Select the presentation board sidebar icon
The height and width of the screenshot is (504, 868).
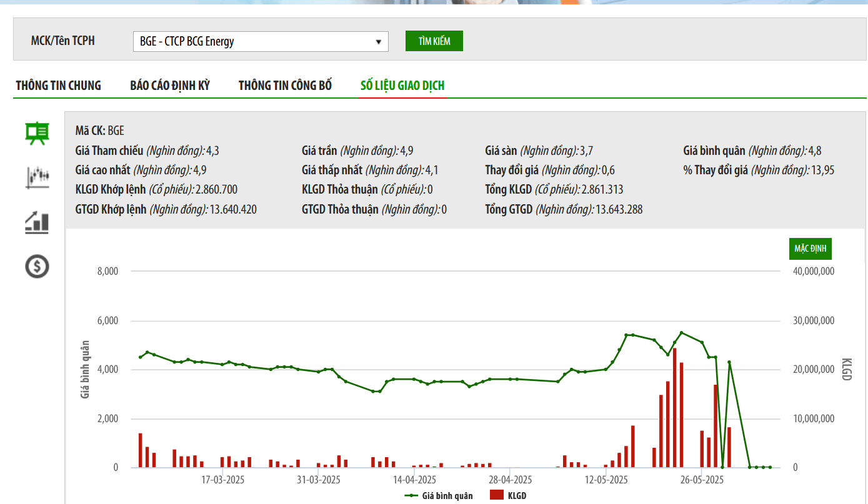tap(37, 133)
